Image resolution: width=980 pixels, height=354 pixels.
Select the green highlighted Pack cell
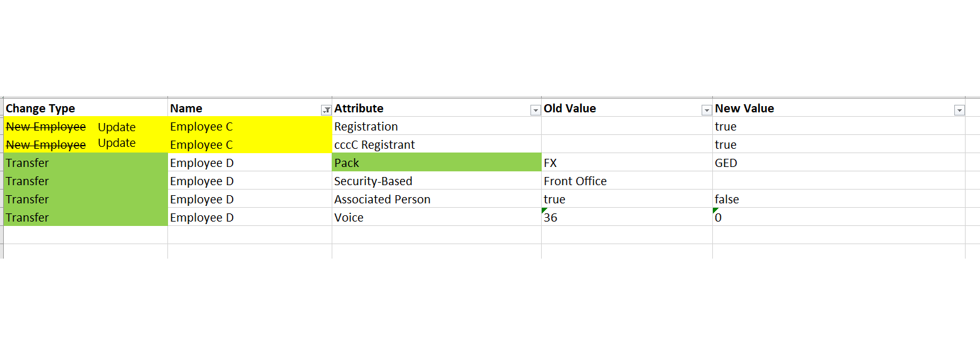point(436,163)
